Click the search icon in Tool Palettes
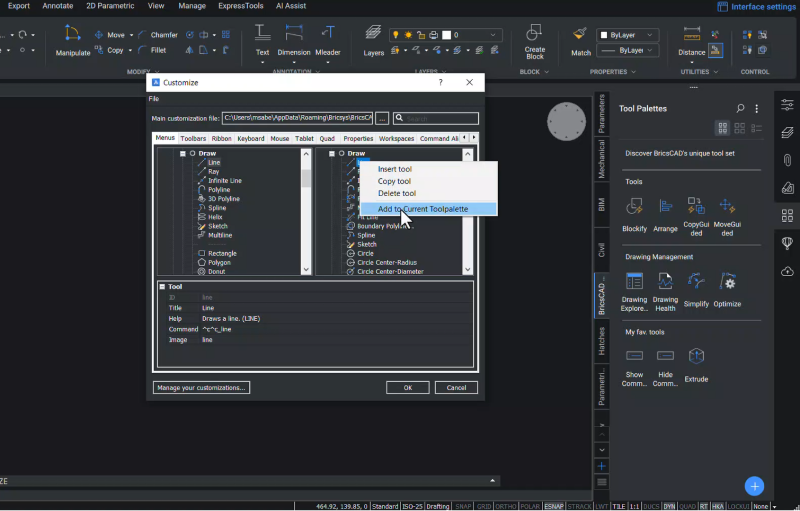Screen dimensions: 800x511 pyautogui.click(x=740, y=108)
